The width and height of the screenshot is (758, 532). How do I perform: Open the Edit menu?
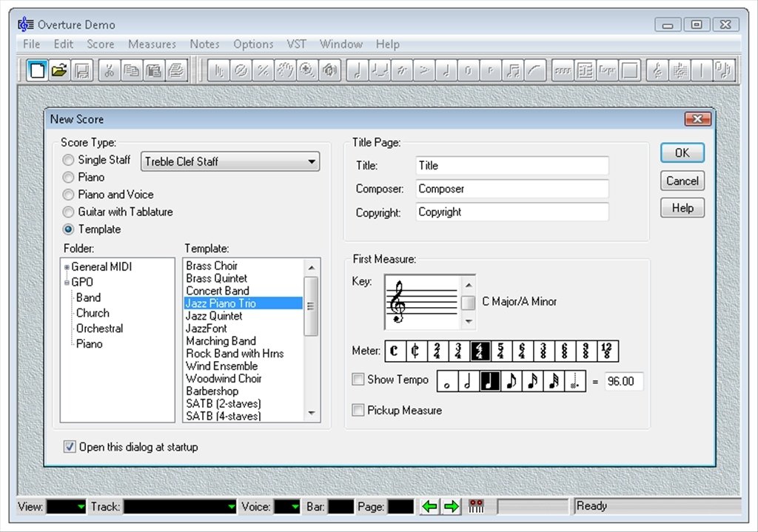tap(64, 44)
